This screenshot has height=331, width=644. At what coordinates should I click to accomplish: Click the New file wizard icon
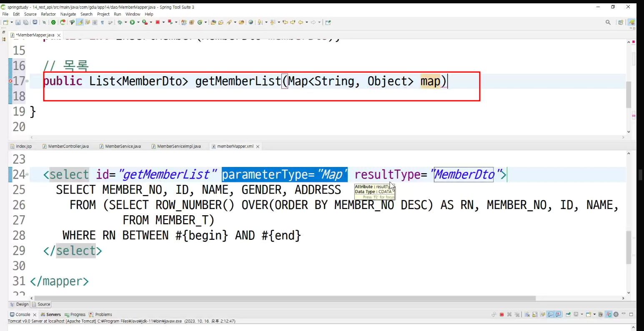click(5, 22)
